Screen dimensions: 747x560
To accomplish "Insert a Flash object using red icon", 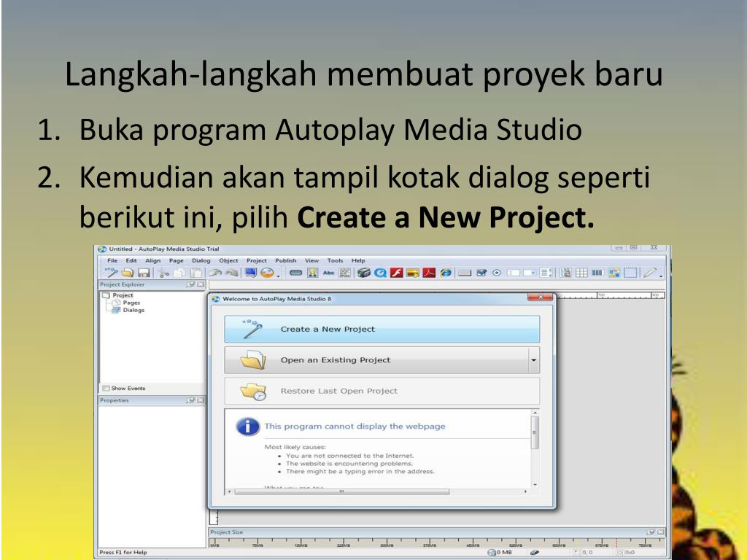I will tap(396, 273).
